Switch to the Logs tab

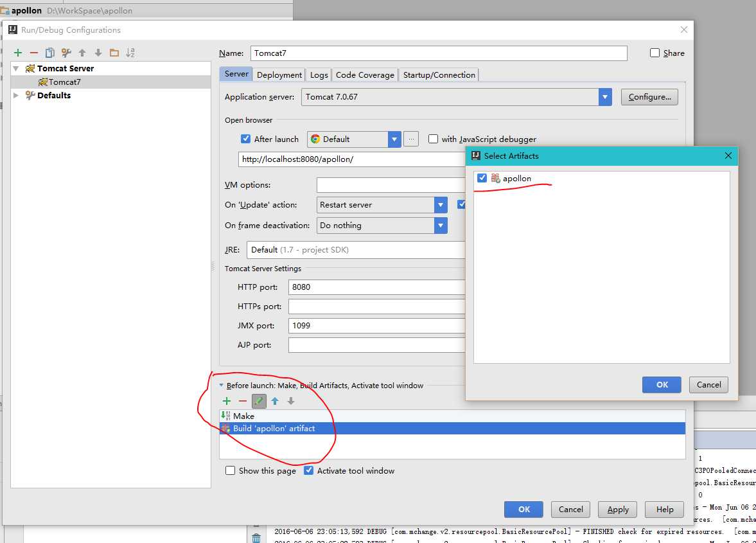point(319,75)
